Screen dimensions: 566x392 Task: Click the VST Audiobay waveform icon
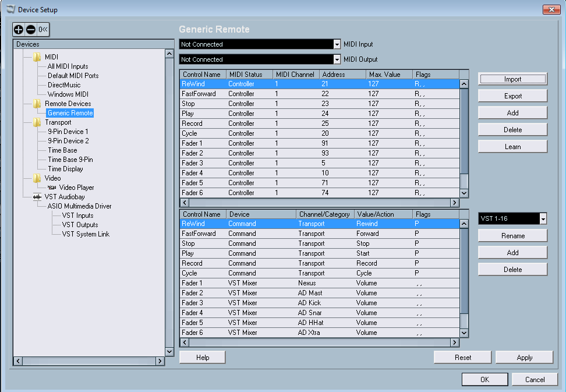(37, 197)
